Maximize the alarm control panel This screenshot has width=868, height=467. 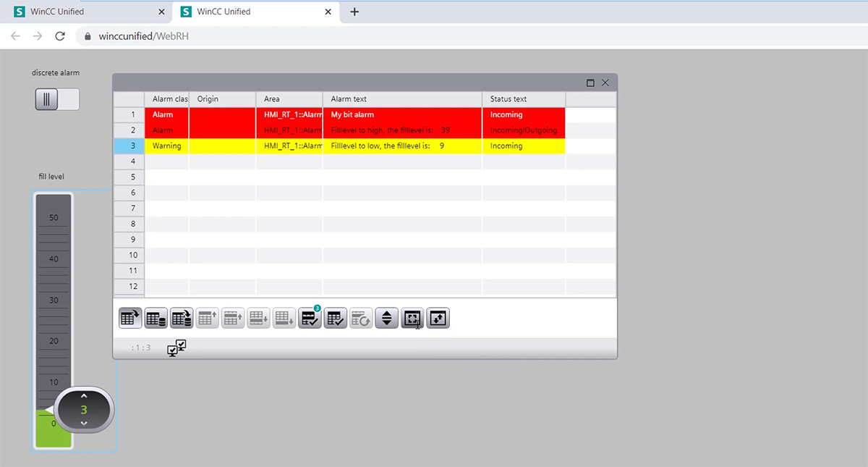coord(590,83)
